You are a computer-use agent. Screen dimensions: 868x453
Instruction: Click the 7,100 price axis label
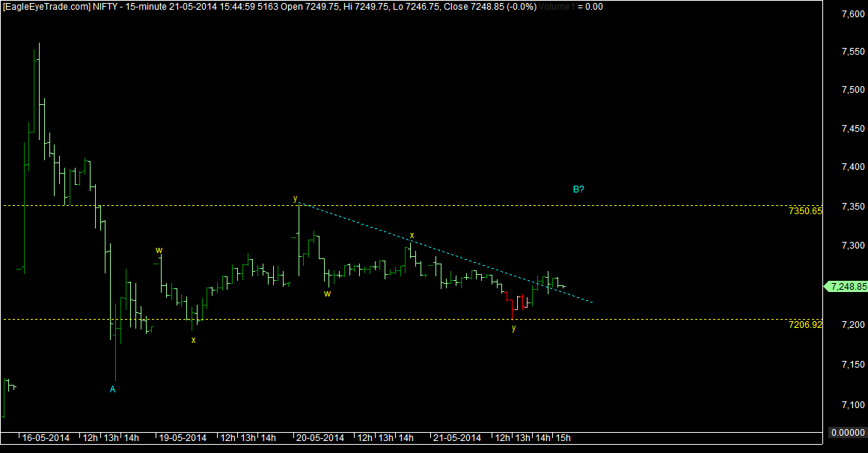click(x=853, y=405)
